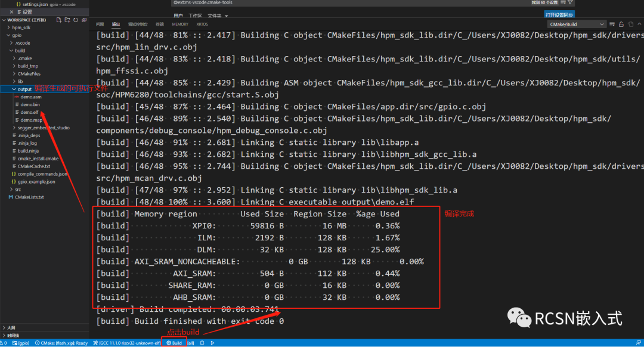This screenshot has width=644, height=347.
Task: Open CMakeCache.txt file
Action: pyautogui.click(x=33, y=166)
